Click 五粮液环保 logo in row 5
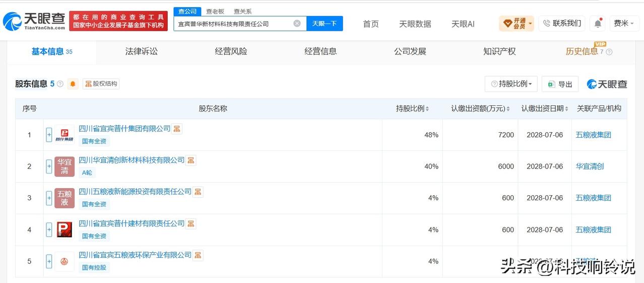This screenshot has height=283, width=644. [65, 261]
